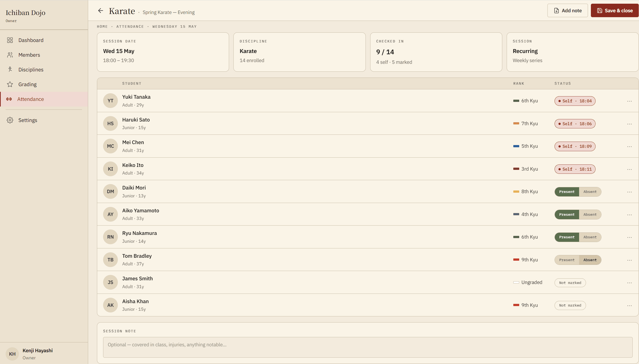639x364 pixels.
Task: Click the Add note button
Action: pyautogui.click(x=567, y=11)
